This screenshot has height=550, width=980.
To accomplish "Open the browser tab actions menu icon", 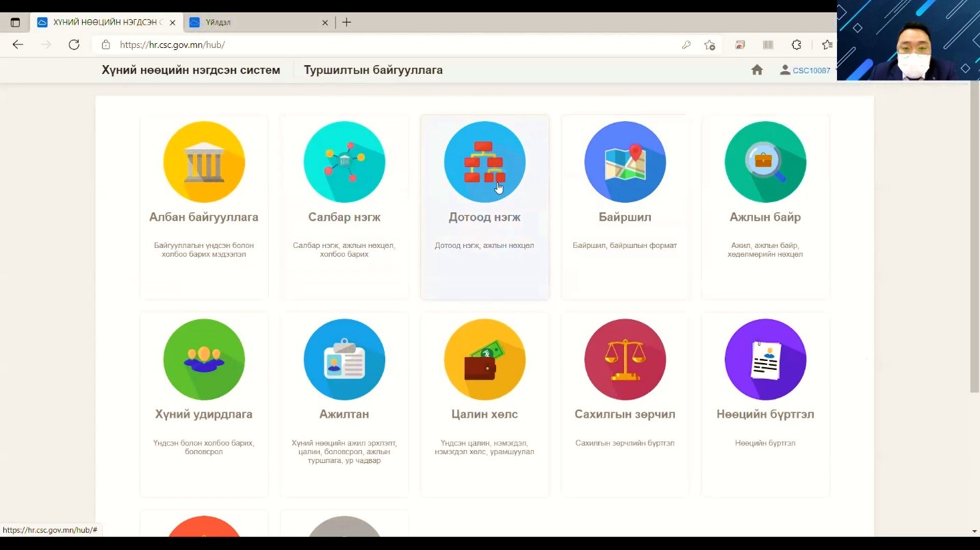I will click(x=15, y=23).
